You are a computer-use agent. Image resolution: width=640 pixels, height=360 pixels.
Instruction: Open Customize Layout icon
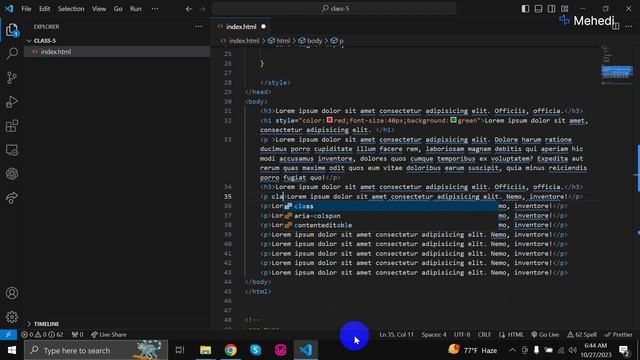564,9
